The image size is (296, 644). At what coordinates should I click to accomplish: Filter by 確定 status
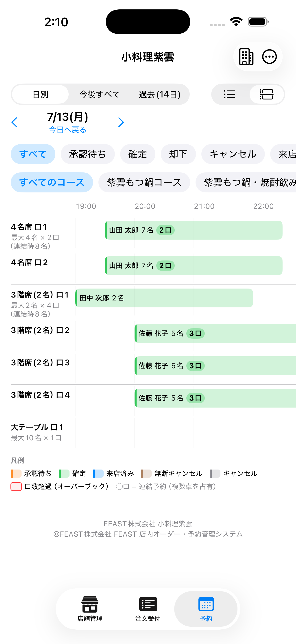point(138,154)
